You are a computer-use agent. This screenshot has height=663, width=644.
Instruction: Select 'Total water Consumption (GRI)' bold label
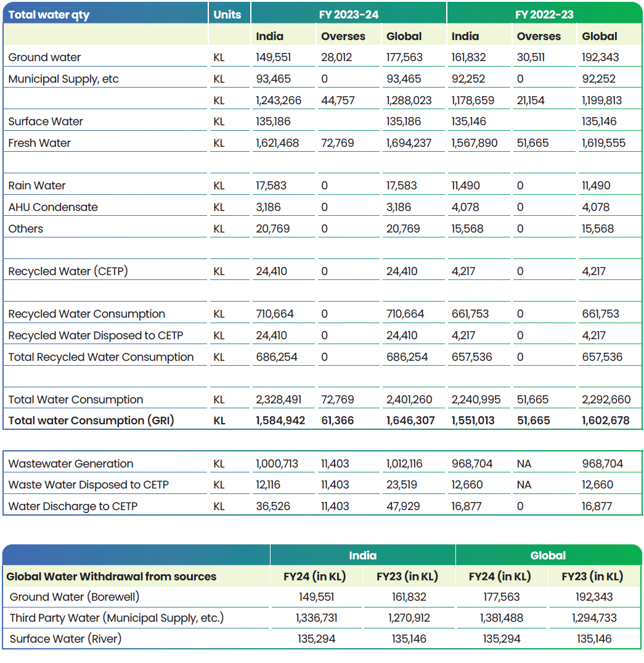tap(91, 420)
